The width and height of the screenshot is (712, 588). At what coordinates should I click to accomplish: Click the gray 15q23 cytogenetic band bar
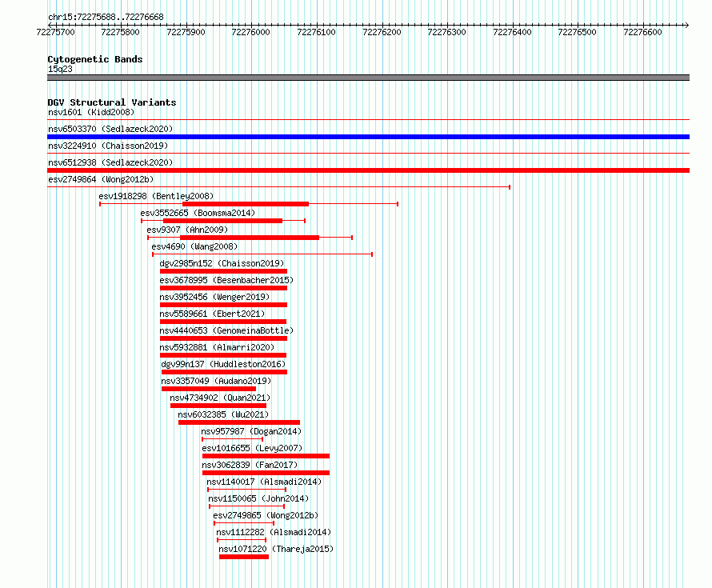(368, 78)
